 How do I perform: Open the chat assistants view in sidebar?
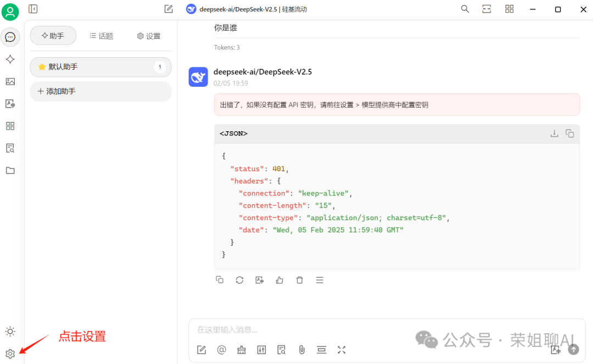(10, 37)
